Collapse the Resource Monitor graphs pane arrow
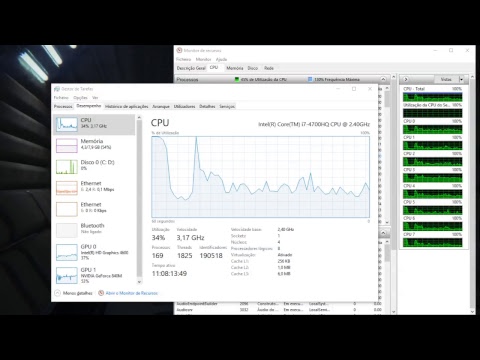 coord(406,79)
